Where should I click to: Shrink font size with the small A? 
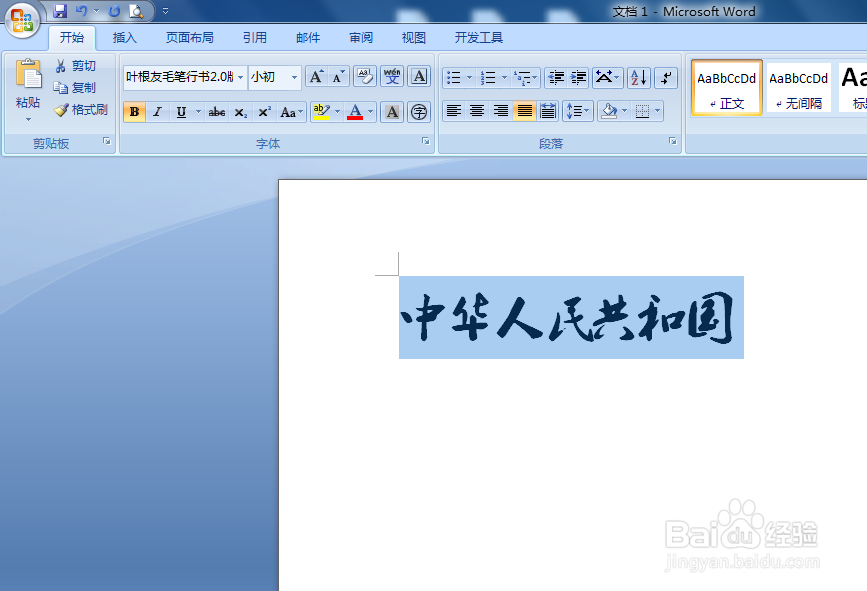(x=338, y=77)
